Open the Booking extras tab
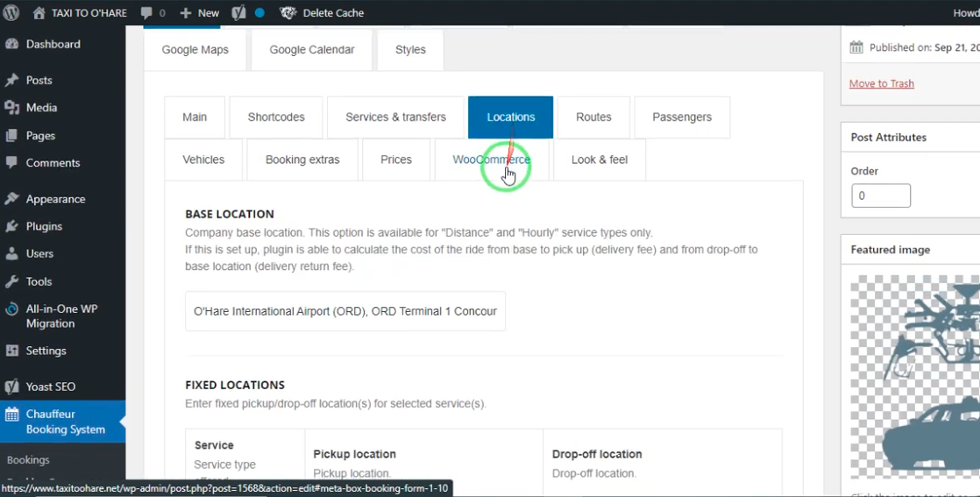Viewport: 980px width, 497px height. (302, 160)
